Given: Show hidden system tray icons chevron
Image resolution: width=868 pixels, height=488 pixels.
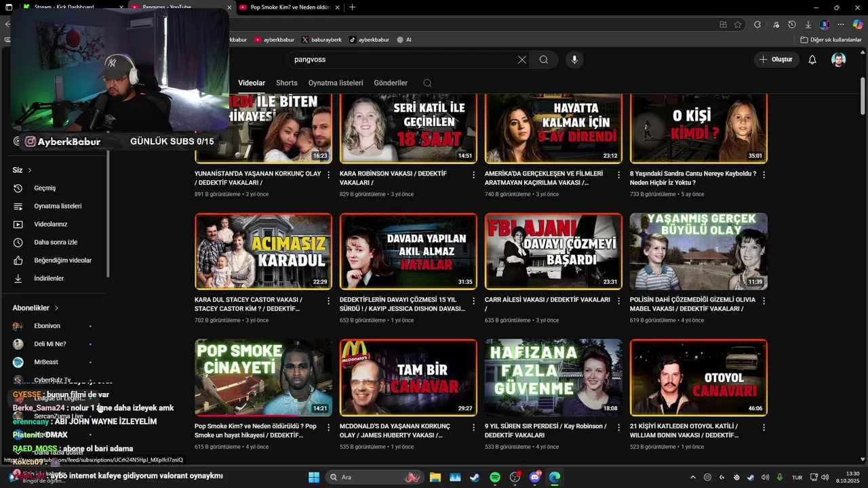Looking at the screenshot, I should 692,477.
